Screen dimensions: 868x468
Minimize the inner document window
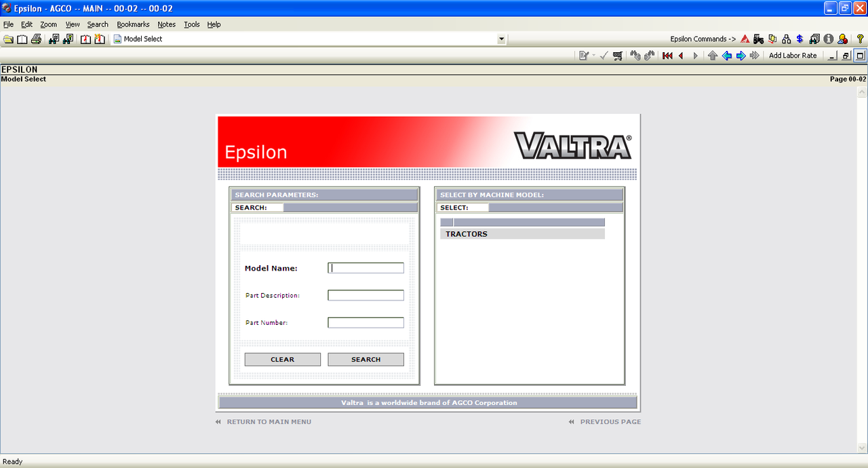pos(833,56)
